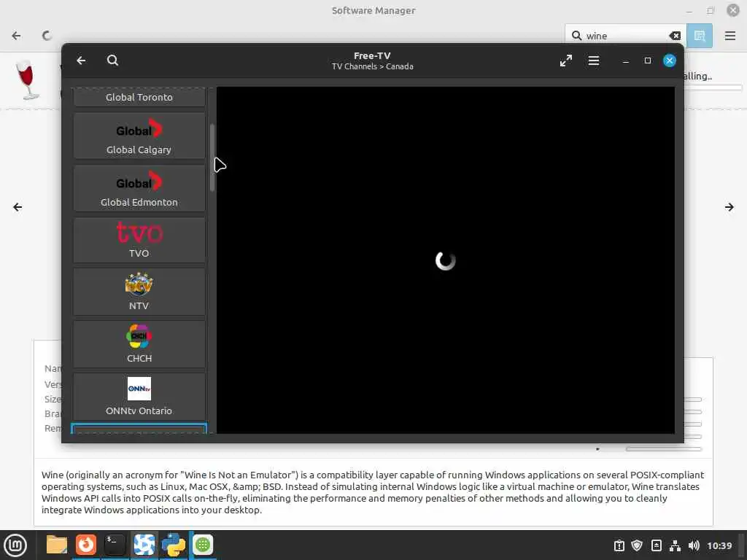Screen dimensions: 747x560
Task: Launch Firefox from the taskbar
Action: pos(86,545)
